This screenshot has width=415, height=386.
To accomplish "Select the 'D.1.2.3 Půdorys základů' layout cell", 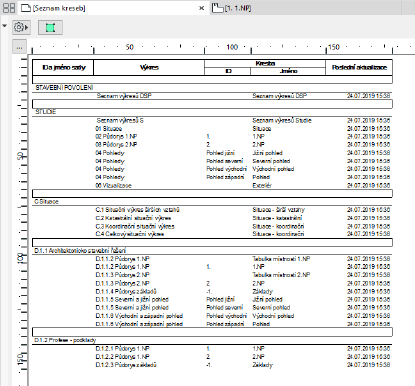I will (x=126, y=365).
